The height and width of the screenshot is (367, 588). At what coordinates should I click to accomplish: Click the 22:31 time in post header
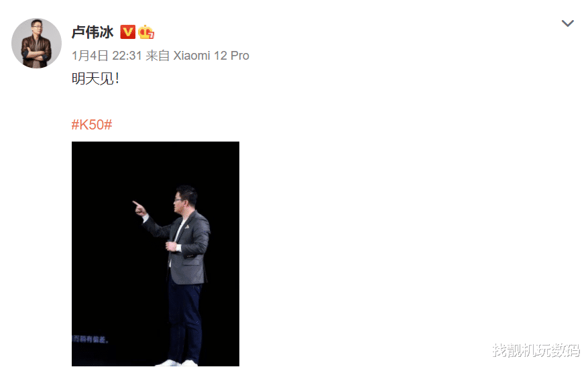pos(127,56)
